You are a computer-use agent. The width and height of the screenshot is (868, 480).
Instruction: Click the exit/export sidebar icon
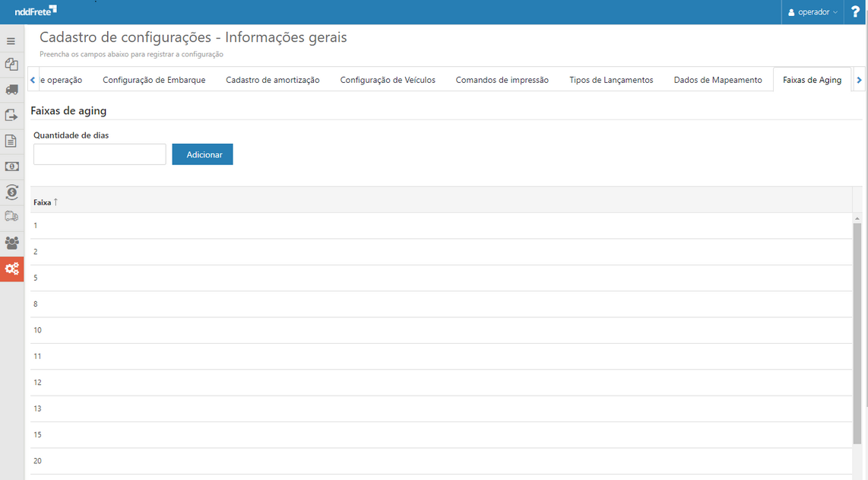click(11, 115)
